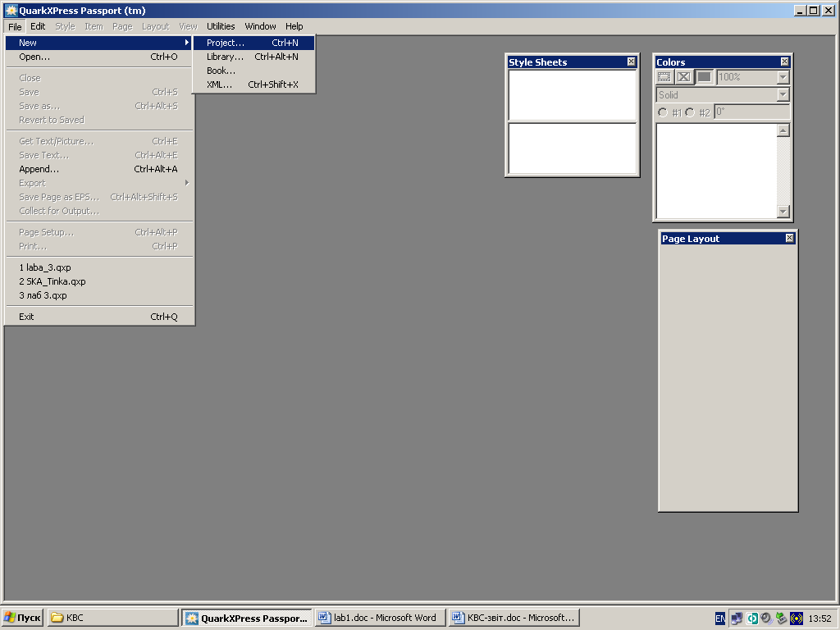This screenshot has width=840, height=630.
Task: Click the QuarkXPress title bar icon
Action: (x=11, y=10)
